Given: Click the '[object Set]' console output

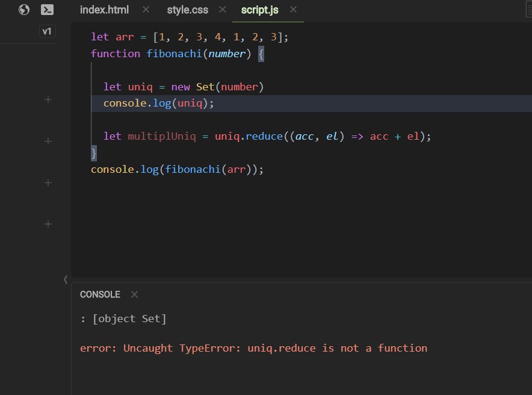Looking at the screenshot, I should (x=129, y=319).
